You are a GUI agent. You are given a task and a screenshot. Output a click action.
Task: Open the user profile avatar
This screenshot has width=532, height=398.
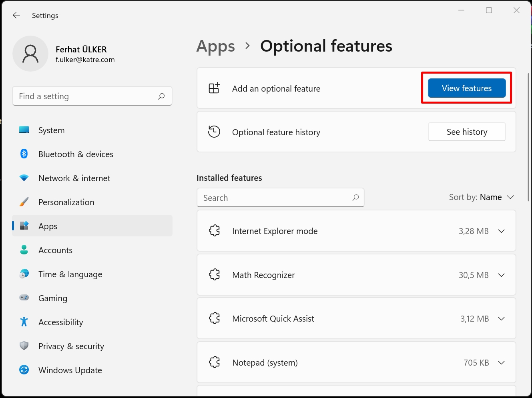[x=30, y=54]
